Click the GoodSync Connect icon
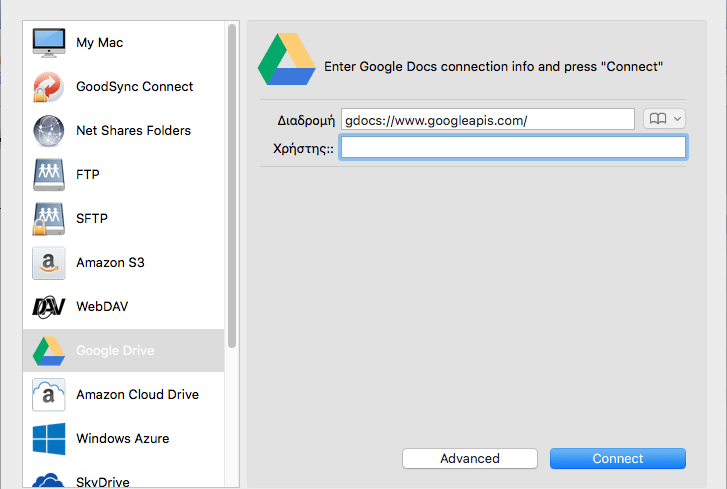 pos(49,87)
